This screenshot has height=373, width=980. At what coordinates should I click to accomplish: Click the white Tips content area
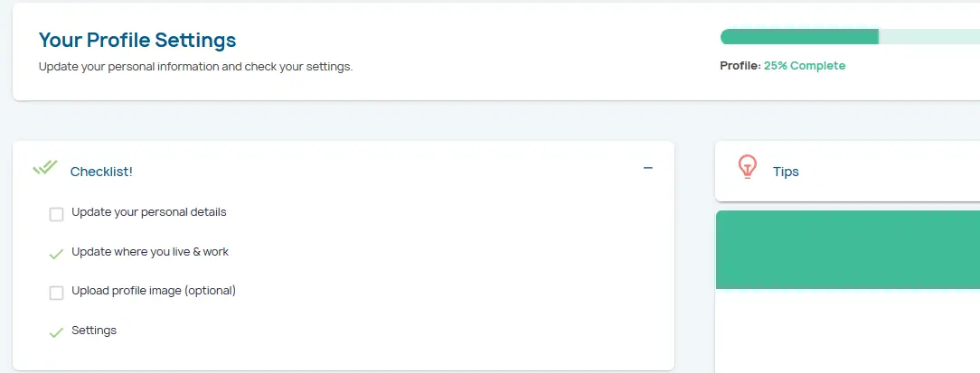(847, 331)
